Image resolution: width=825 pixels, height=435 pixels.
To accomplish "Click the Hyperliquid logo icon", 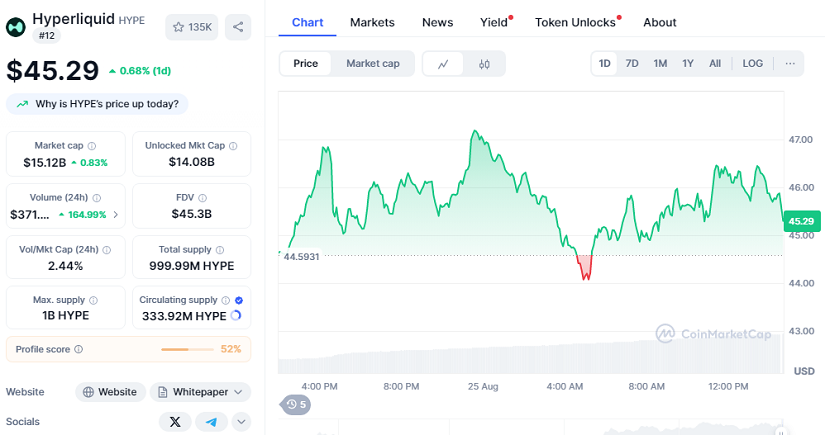I will pos(16,27).
